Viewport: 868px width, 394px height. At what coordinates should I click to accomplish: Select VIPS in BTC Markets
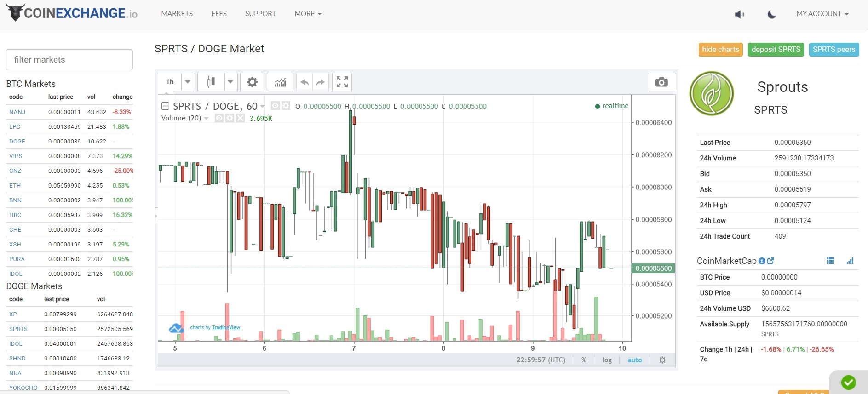(x=16, y=156)
